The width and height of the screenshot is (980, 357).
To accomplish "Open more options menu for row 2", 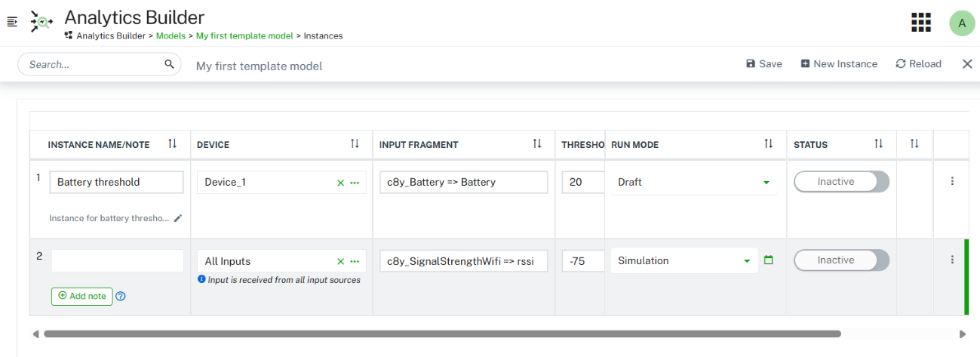I will 952,260.
